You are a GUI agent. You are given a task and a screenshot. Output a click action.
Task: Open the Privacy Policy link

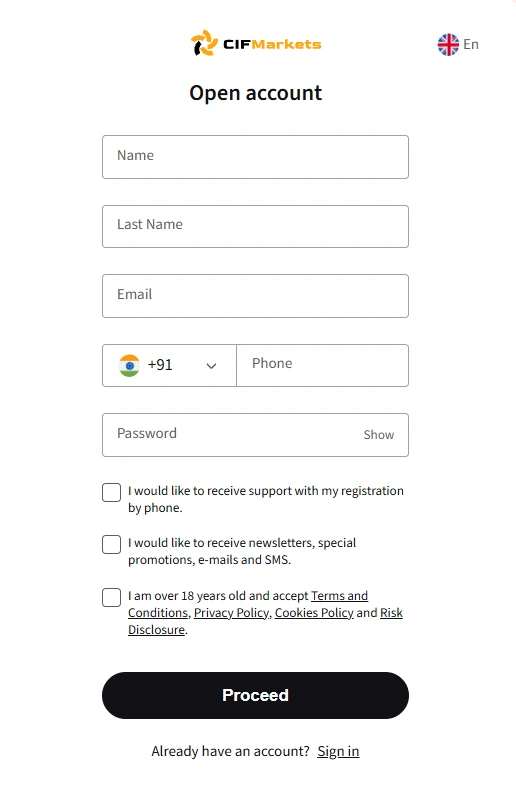point(231,613)
